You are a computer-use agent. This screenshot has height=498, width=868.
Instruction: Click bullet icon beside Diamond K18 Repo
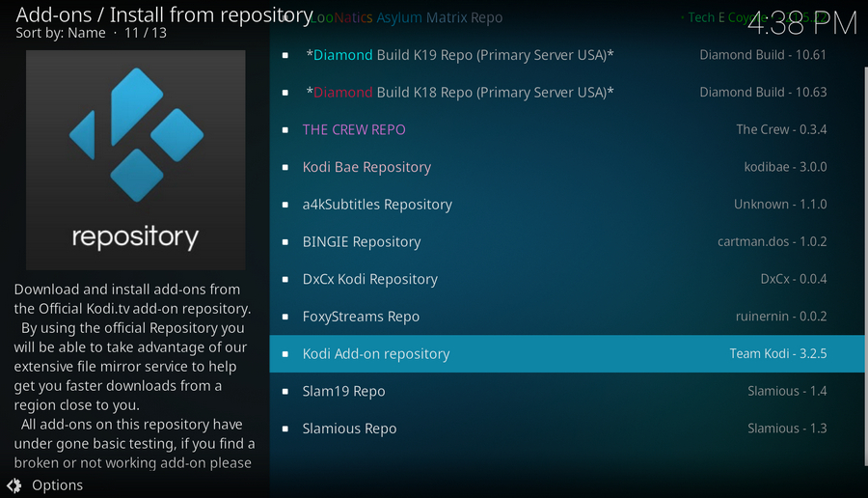(x=285, y=93)
